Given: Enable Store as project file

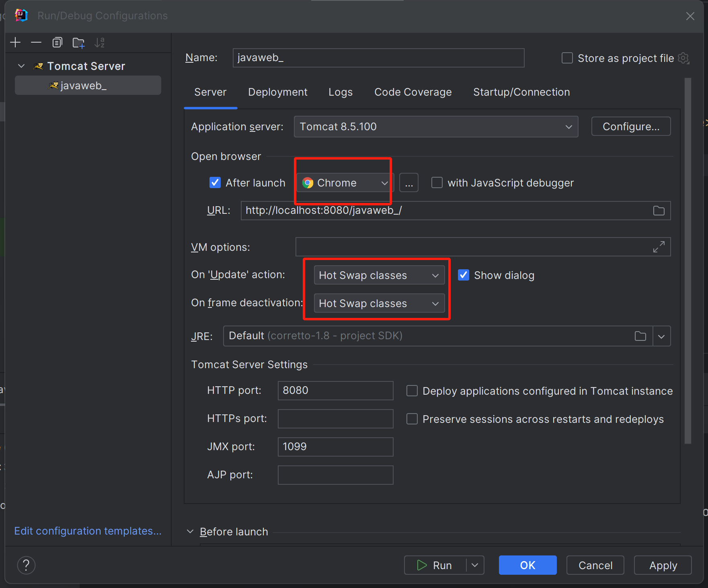Looking at the screenshot, I should click(567, 58).
